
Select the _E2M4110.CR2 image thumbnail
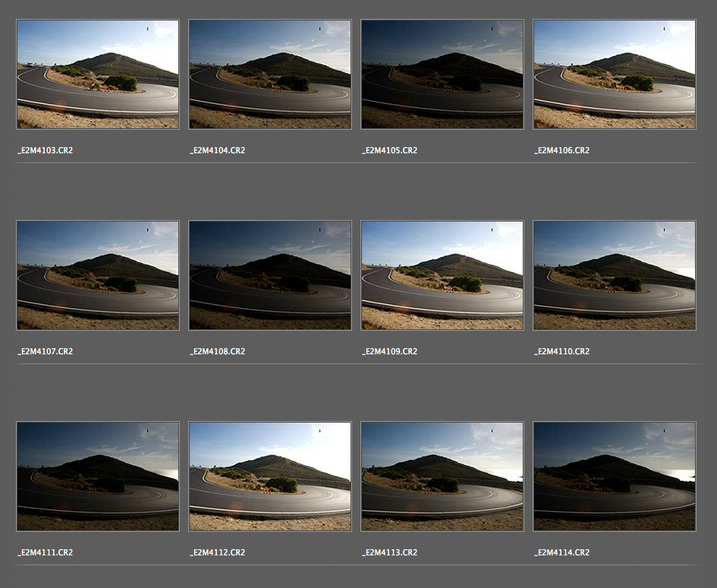click(x=614, y=275)
